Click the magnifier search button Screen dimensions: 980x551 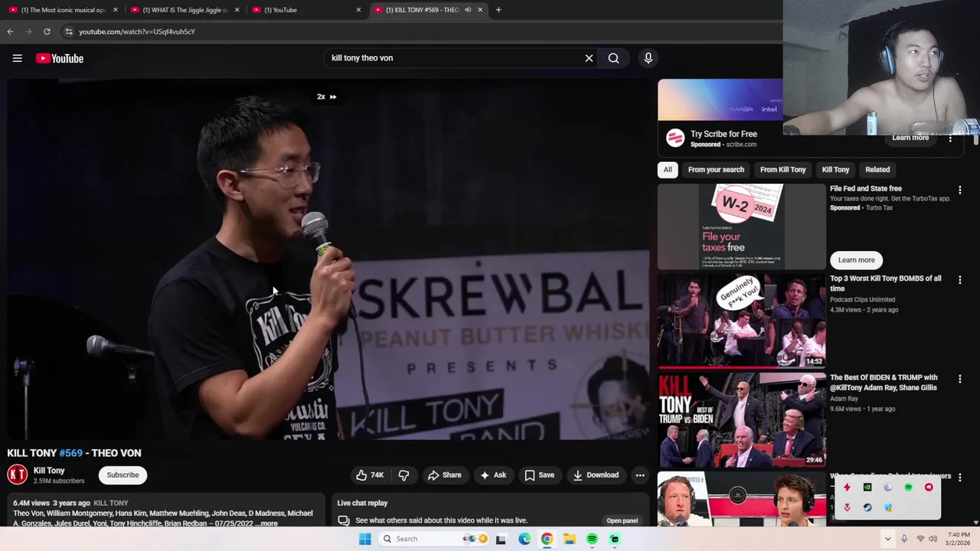pyautogui.click(x=613, y=58)
